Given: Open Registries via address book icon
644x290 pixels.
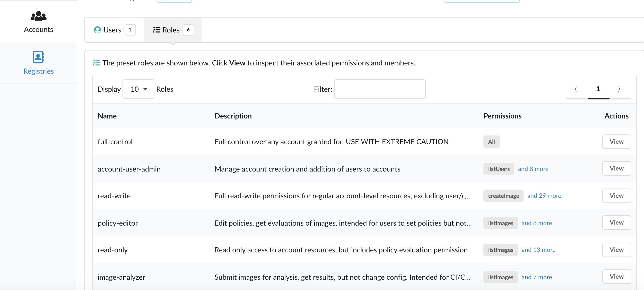Looking at the screenshot, I should (x=39, y=57).
